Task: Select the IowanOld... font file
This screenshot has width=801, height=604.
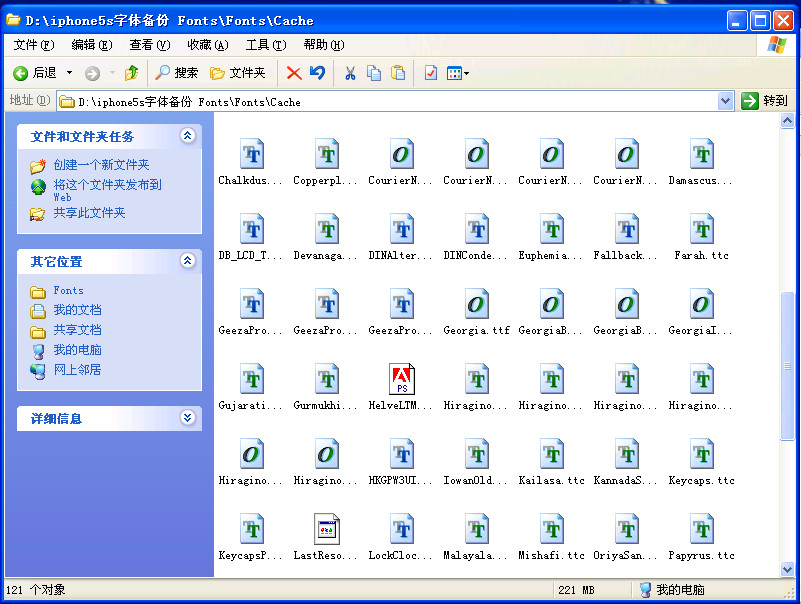Action: pyautogui.click(x=476, y=462)
